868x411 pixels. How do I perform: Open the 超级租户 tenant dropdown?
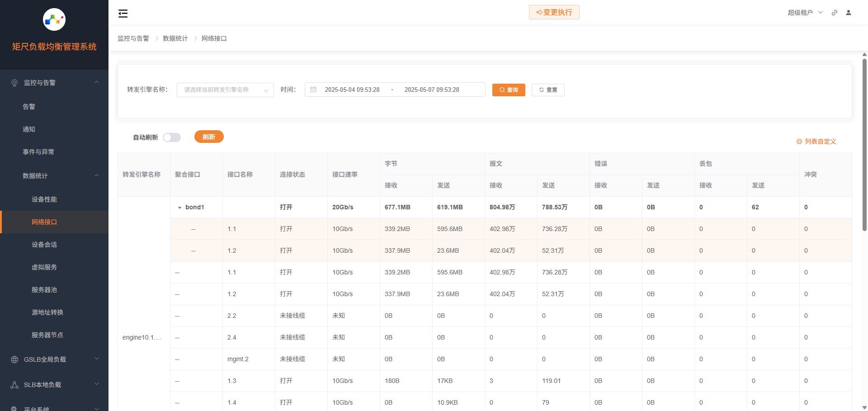click(x=805, y=13)
